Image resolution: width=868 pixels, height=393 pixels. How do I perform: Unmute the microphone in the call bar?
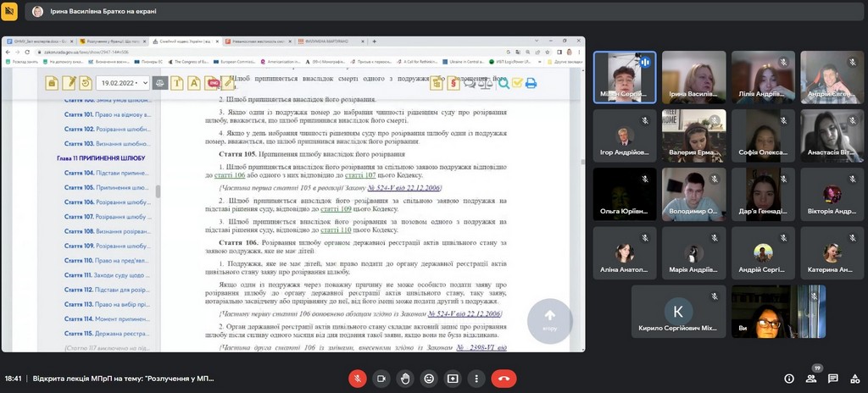pyautogui.click(x=358, y=379)
